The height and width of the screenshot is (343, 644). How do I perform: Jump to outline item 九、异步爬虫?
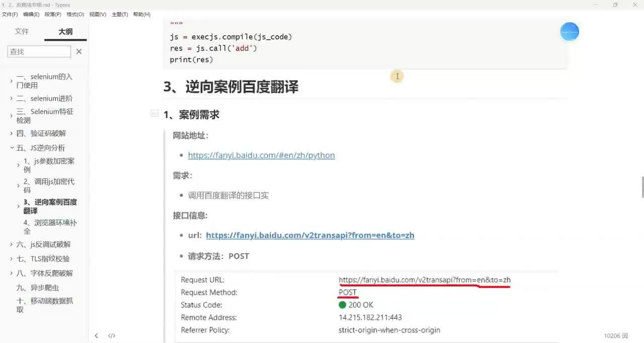37,288
